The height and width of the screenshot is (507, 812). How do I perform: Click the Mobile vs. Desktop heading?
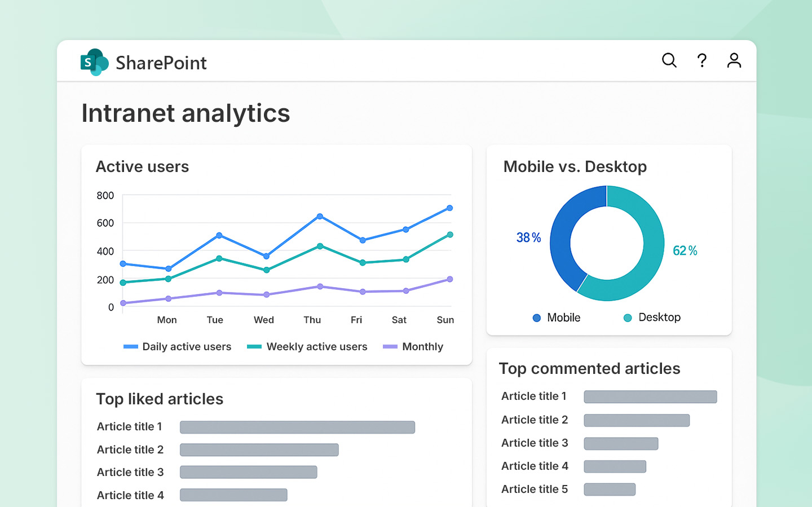pyautogui.click(x=575, y=167)
